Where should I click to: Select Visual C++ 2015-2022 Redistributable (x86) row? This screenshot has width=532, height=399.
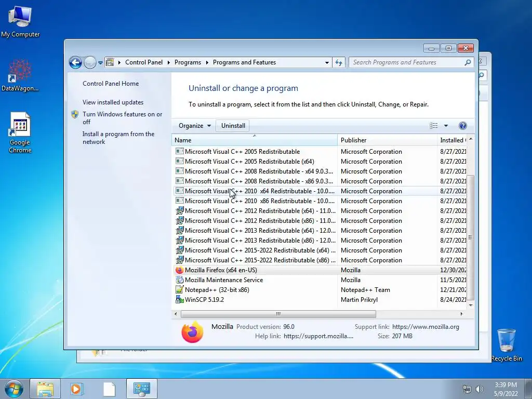(x=320, y=260)
